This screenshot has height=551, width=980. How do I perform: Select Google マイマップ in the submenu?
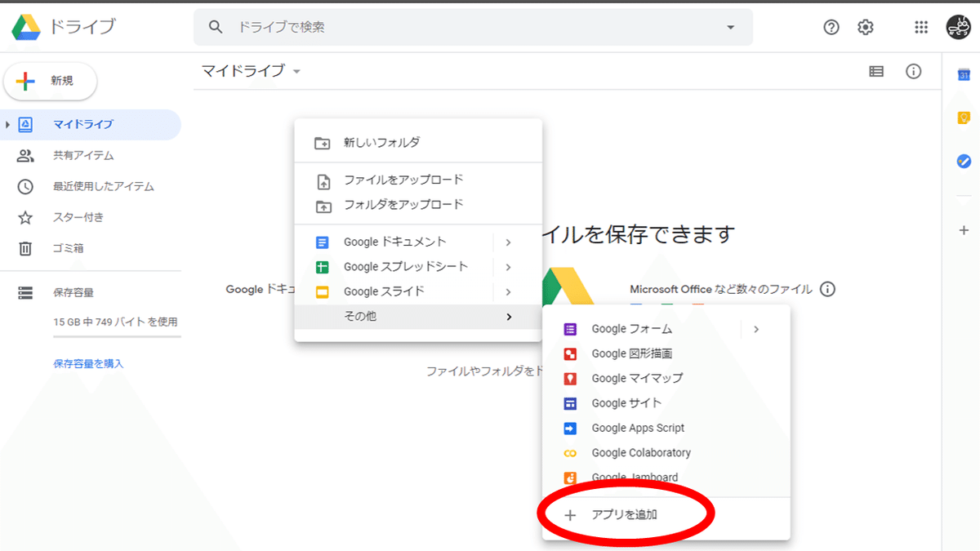pos(666,378)
